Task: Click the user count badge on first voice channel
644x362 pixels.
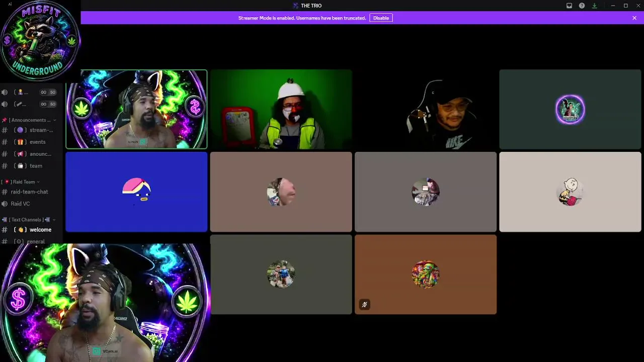Action: 48,92
